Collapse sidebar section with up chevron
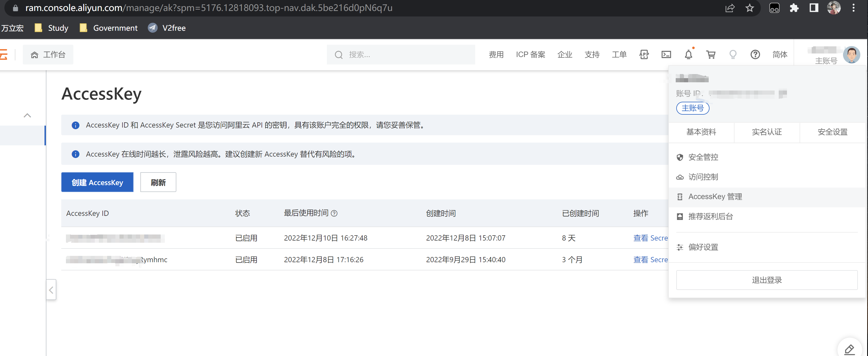 [x=27, y=116]
